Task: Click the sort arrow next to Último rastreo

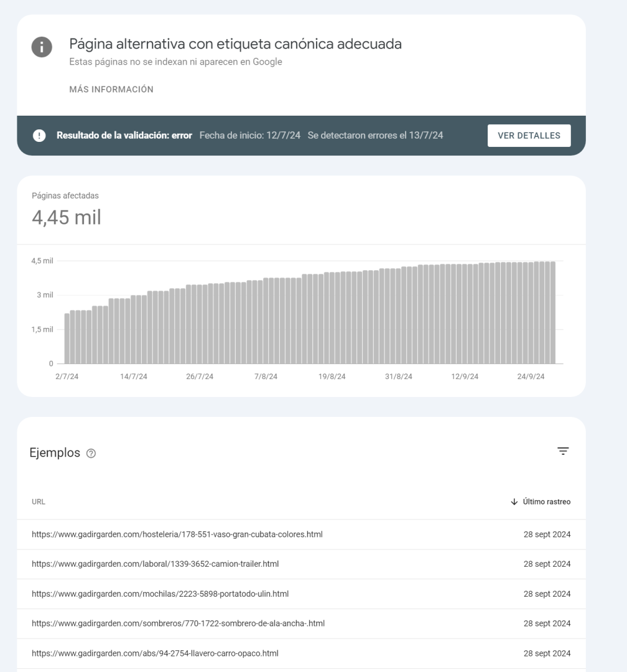Action: [514, 502]
